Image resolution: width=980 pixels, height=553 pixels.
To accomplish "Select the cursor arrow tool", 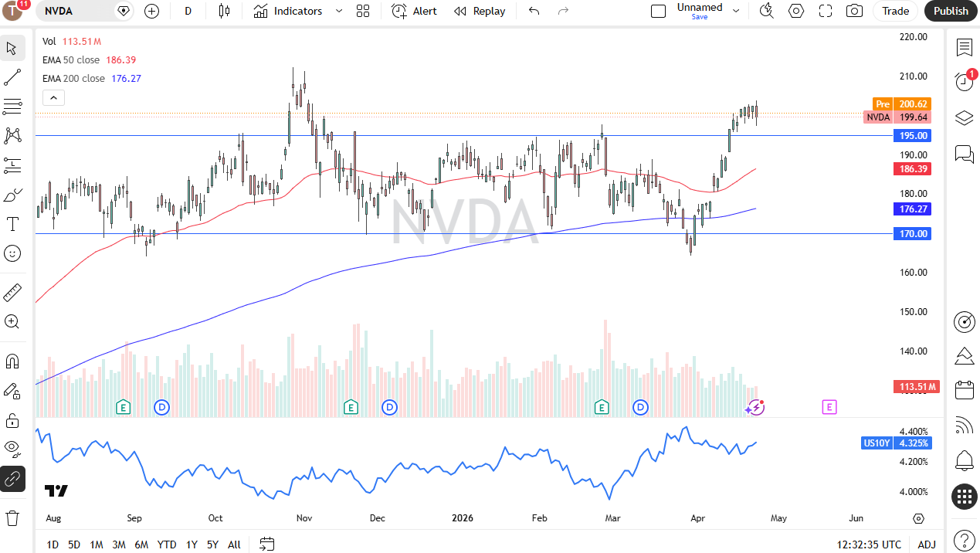I will click(12, 48).
